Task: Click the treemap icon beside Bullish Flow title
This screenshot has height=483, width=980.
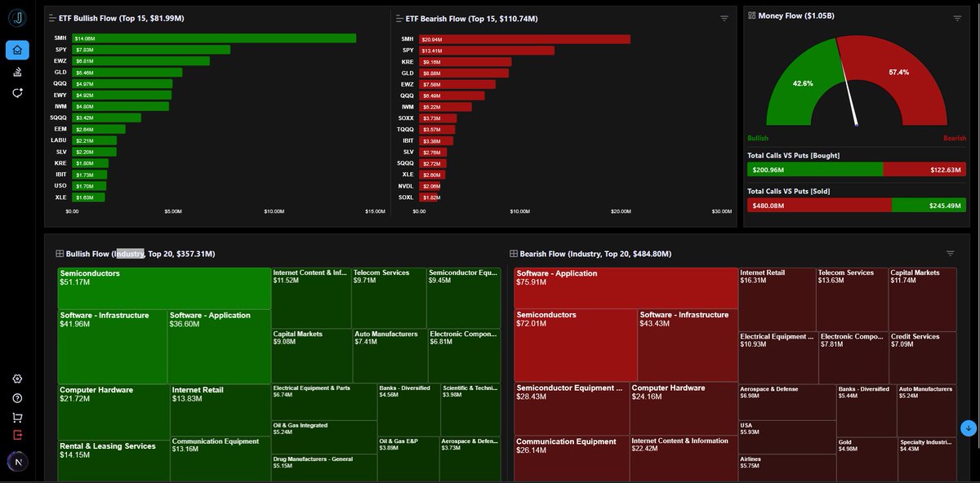Action: click(x=60, y=254)
